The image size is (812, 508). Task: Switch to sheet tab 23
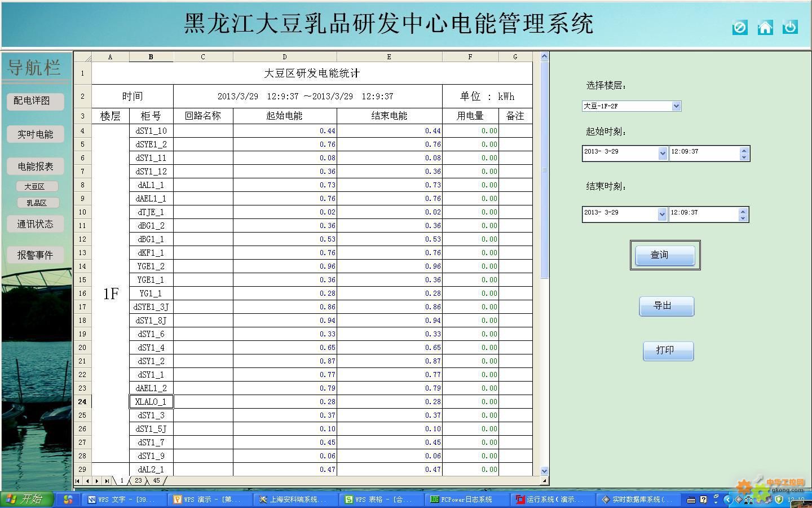click(x=138, y=481)
